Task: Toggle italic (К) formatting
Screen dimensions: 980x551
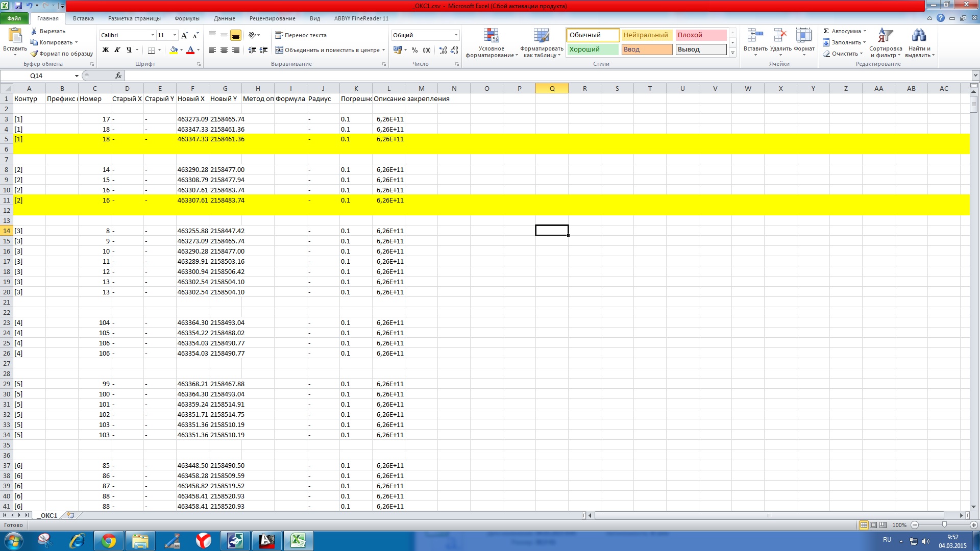Action: point(117,50)
